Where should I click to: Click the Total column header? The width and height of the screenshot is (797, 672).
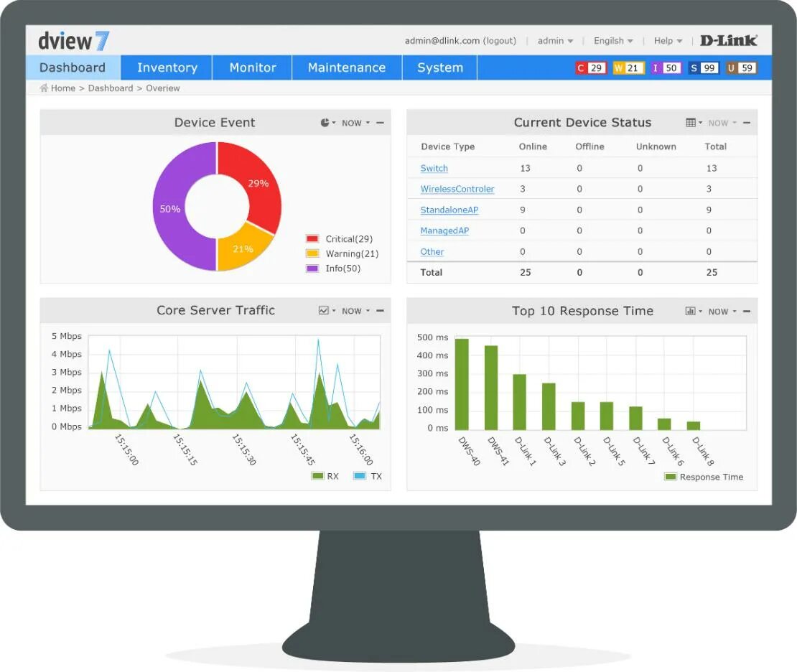(715, 146)
